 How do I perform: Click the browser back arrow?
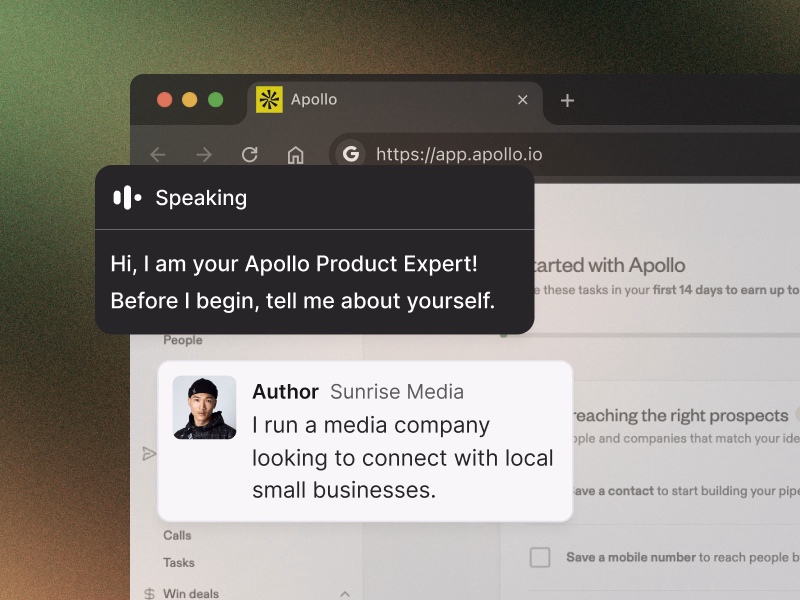tap(158, 154)
